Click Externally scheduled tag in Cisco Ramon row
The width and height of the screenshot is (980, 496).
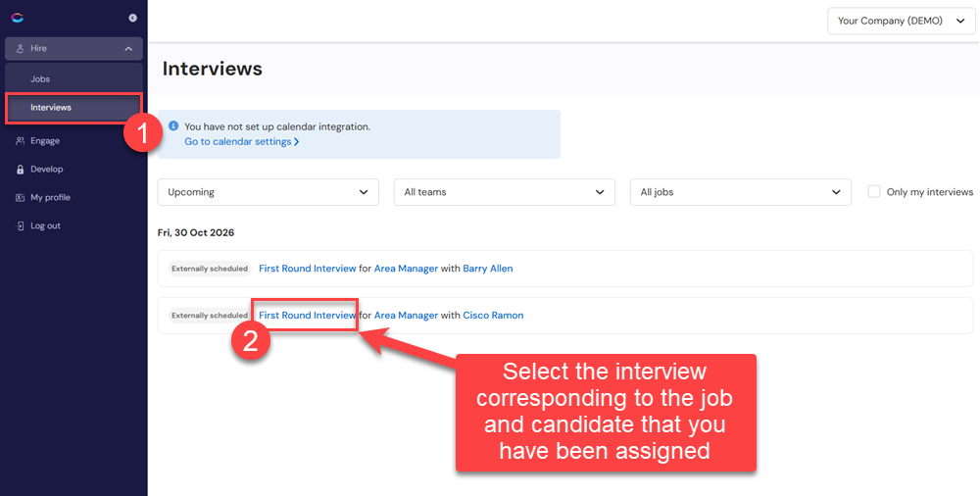point(210,316)
